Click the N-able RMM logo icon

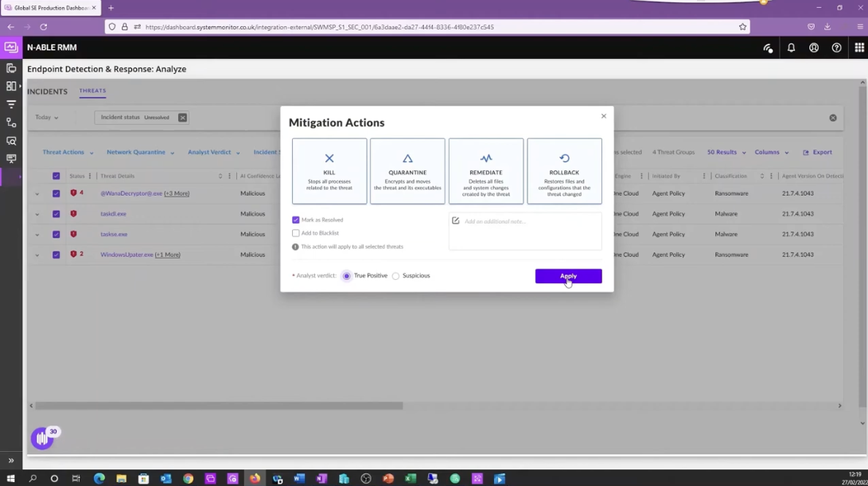(x=11, y=48)
